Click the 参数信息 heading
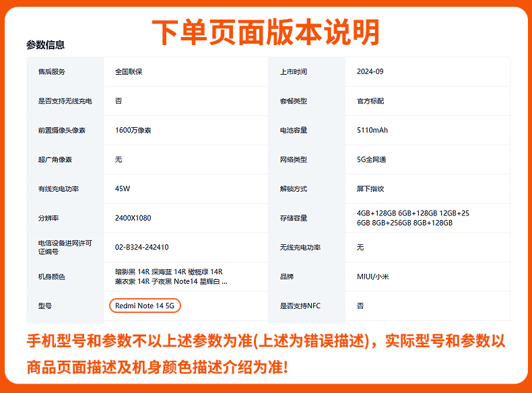 coord(46,45)
